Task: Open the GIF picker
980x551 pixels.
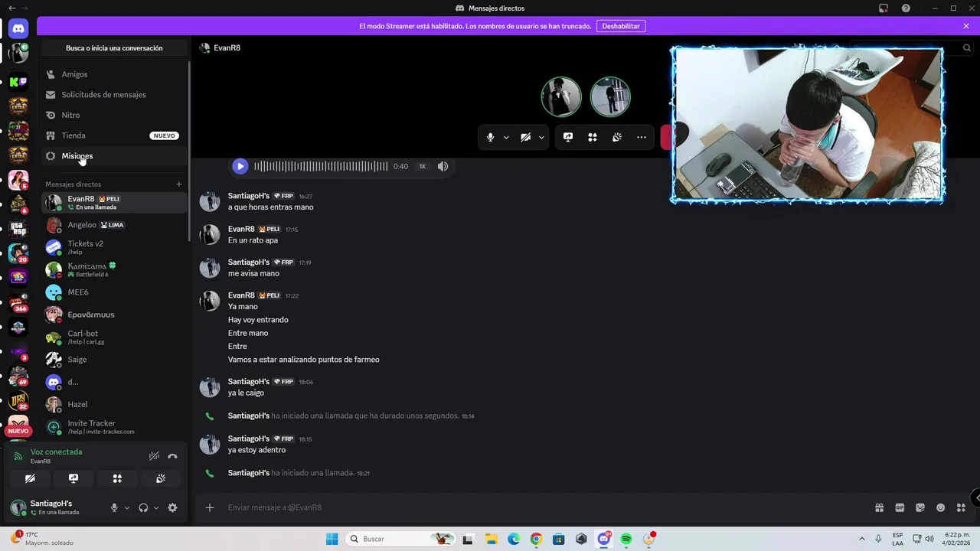Action: point(900,507)
